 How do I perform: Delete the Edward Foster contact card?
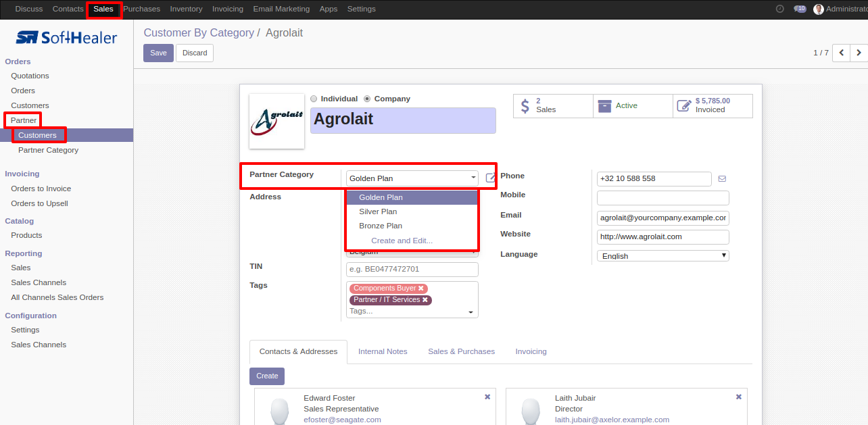pyautogui.click(x=487, y=397)
